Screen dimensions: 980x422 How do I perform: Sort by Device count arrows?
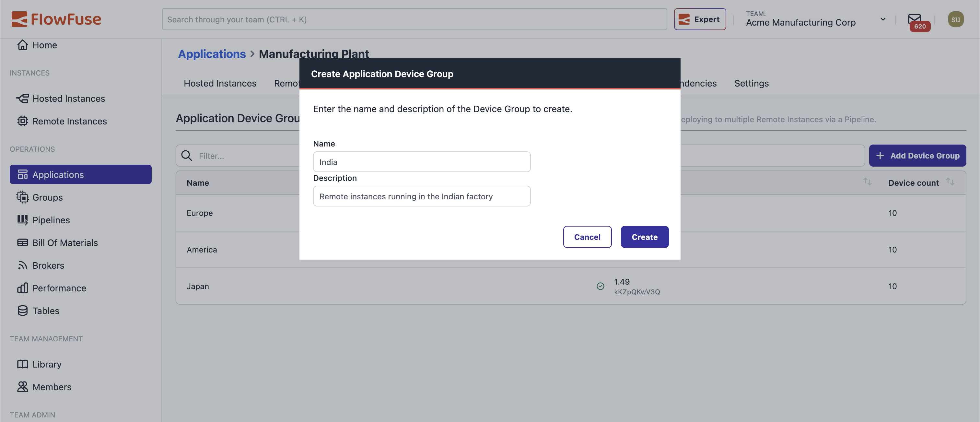(950, 182)
